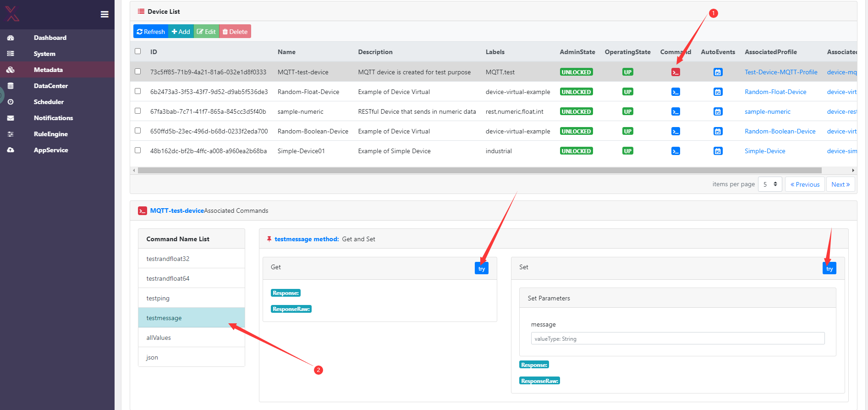Click the Refresh button
868x410 pixels.
(151, 32)
